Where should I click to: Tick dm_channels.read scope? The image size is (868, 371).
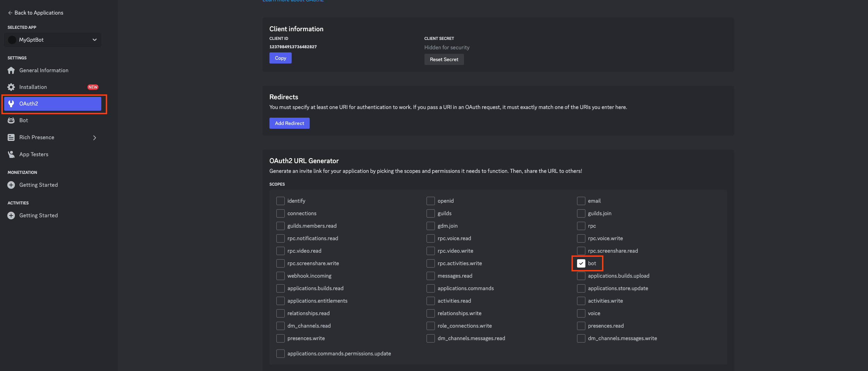[281, 326]
